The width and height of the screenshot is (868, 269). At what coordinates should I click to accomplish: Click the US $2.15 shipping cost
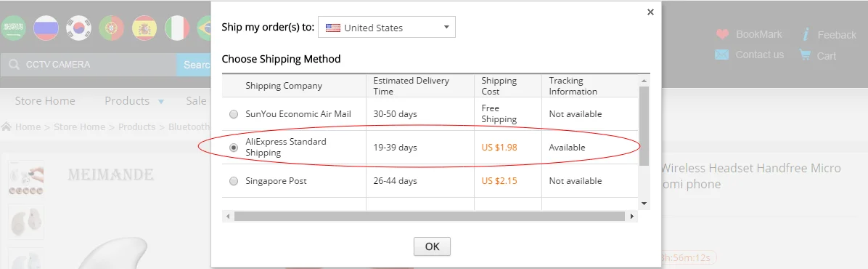pos(499,181)
